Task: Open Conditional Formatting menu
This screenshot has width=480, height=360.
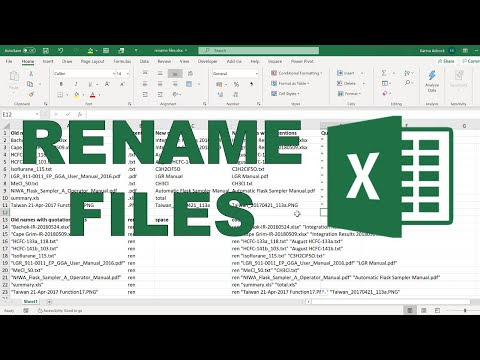Action: tap(297, 73)
